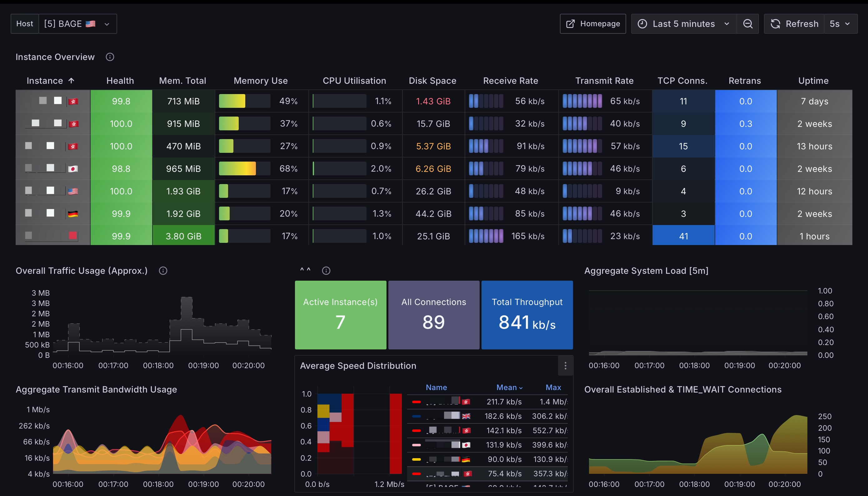Open the Average Speed Distribution panel menu
The width and height of the screenshot is (868, 496).
(x=565, y=366)
